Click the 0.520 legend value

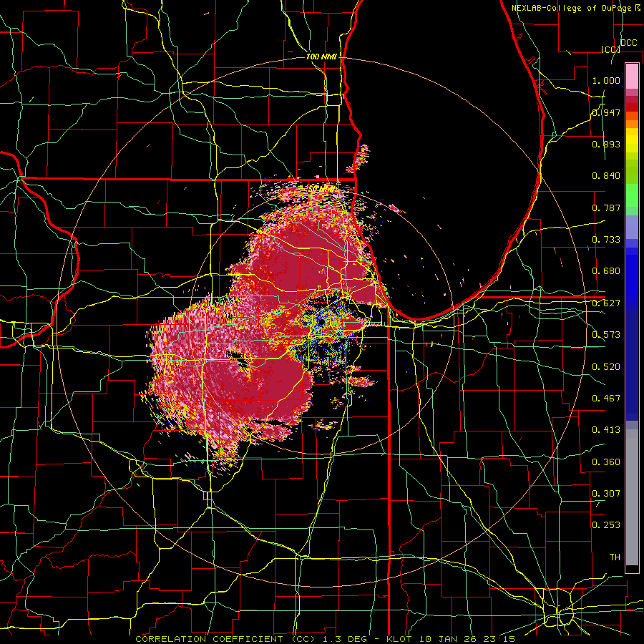coord(606,366)
